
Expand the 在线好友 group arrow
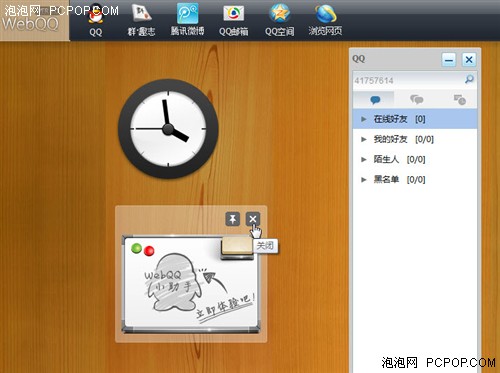pyautogui.click(x=364, y=119)
